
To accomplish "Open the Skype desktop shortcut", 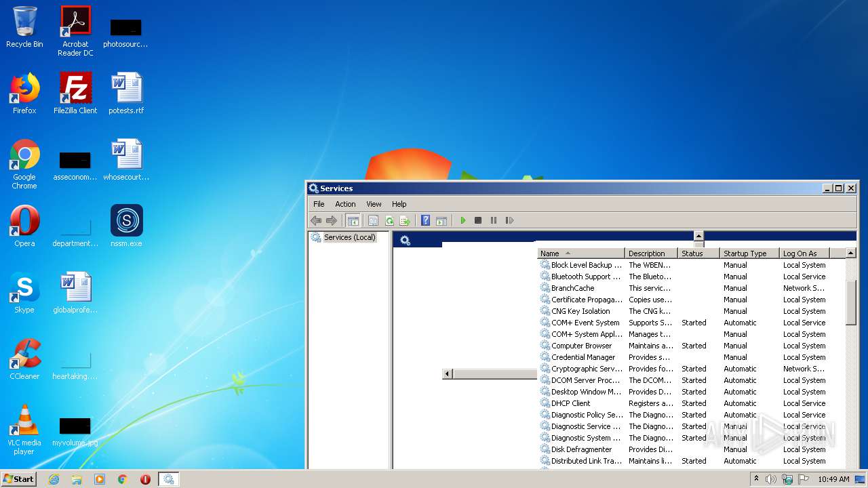I will point(24,293).
